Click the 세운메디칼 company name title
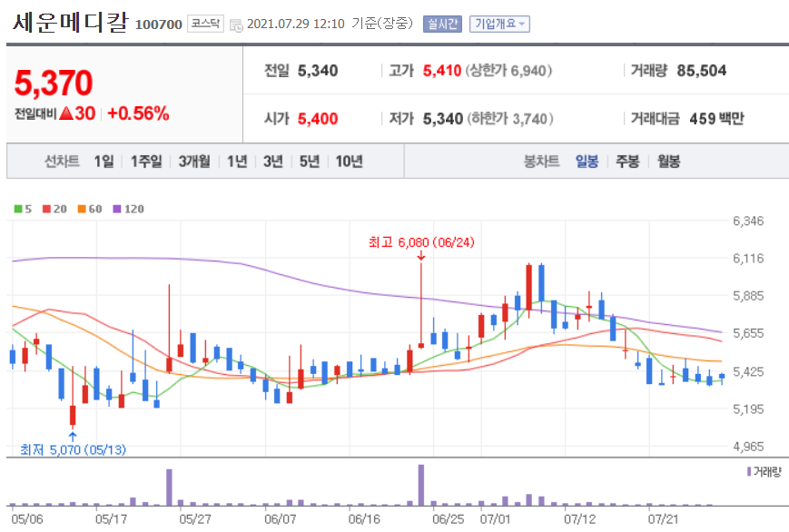Image resolution: width=789 pixels, height=532 pixels. [71, 23]
